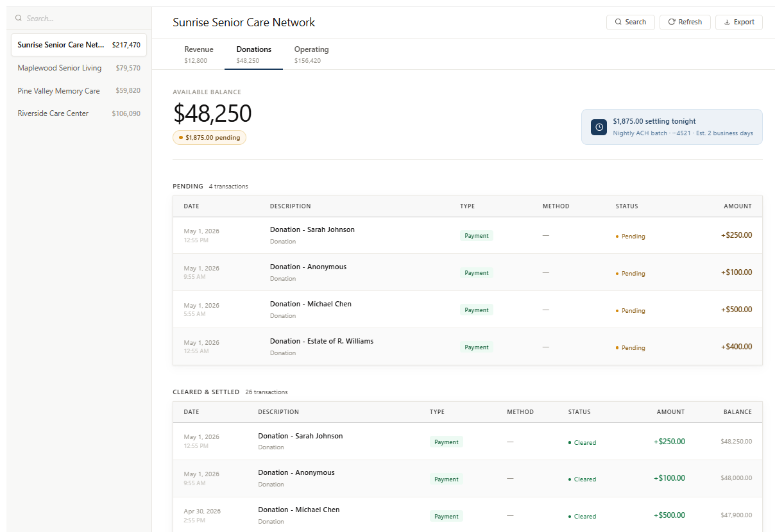Click the Pending table TYPE column header

click(x=467, y=206)
